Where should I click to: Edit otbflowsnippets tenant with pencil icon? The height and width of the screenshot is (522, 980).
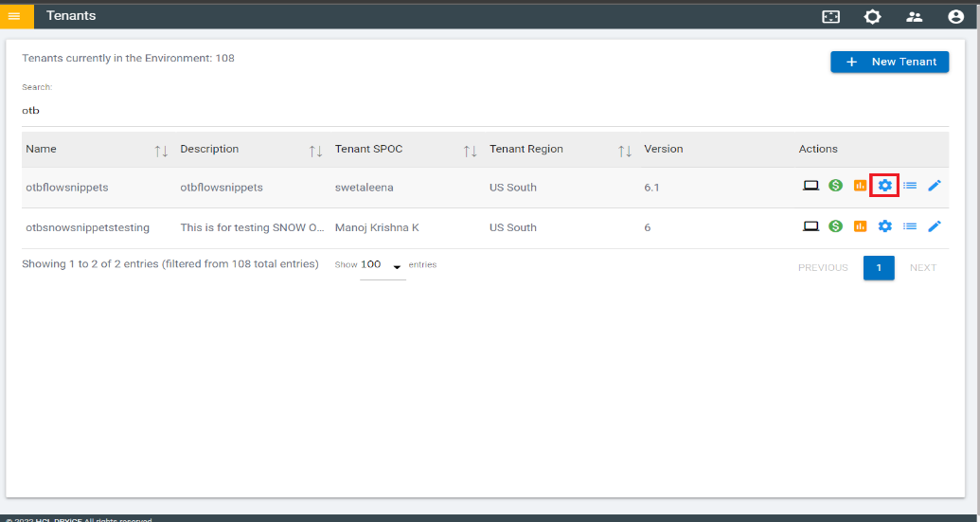coord(935,186)
